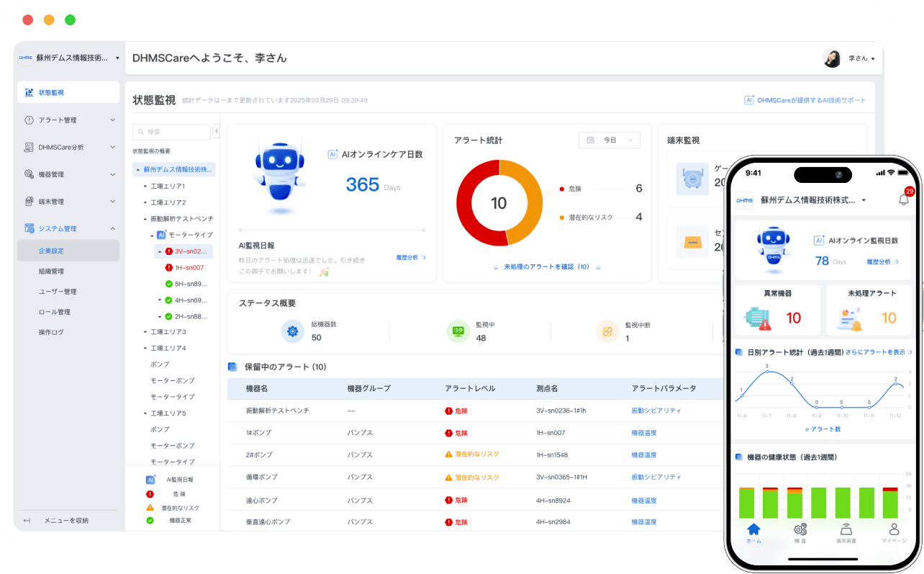Select 企業設定 in sidebar submenu

pyautogui.click(x=68, y=251)
